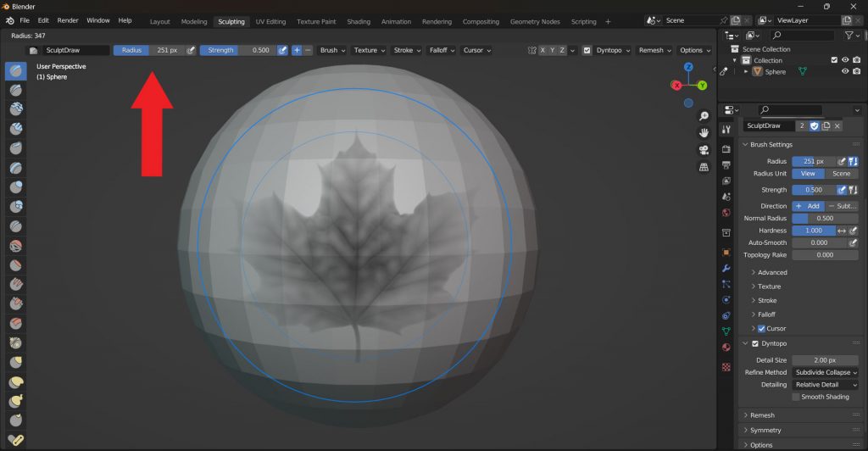Select the Clay Strips brush tool
Image resolution: width=868 pixels, height=451 pixels.
pos(16,128)
